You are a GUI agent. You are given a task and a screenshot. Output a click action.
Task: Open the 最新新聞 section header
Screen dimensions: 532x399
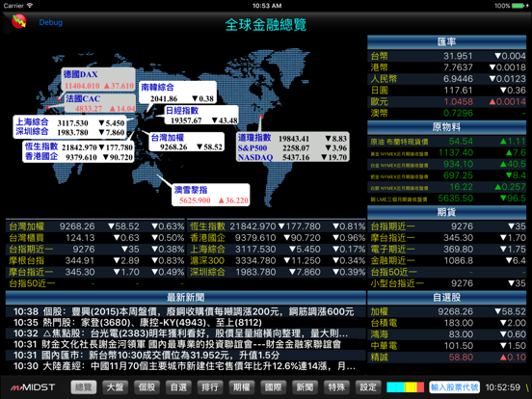(186, 298)
